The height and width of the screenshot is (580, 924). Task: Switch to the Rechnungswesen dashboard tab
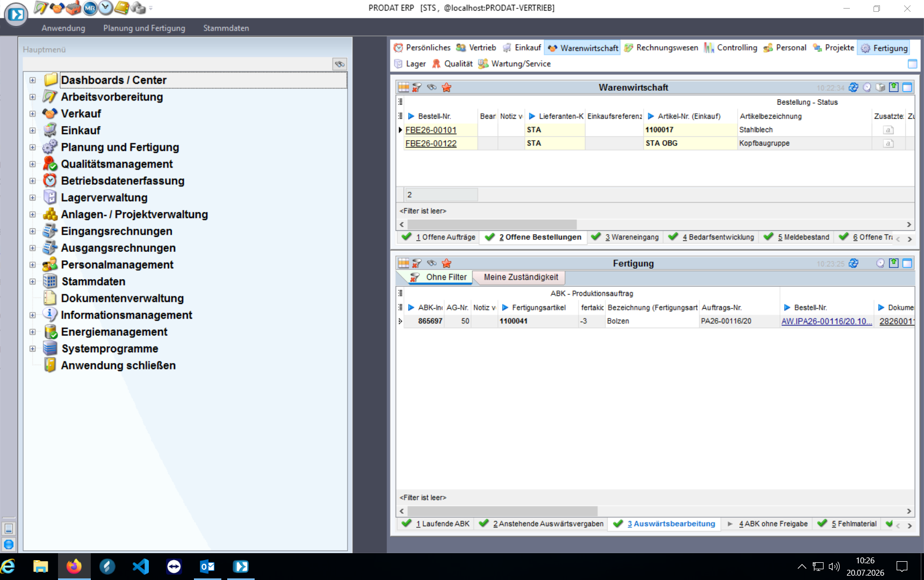(x=661, y=48)
